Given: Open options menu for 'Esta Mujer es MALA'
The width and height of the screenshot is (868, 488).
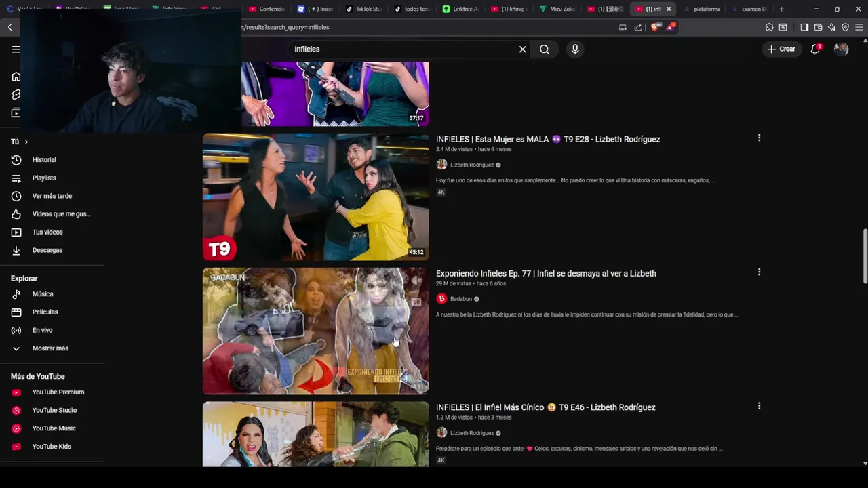Looking at the screenshot, I should (x=759, y=138).
